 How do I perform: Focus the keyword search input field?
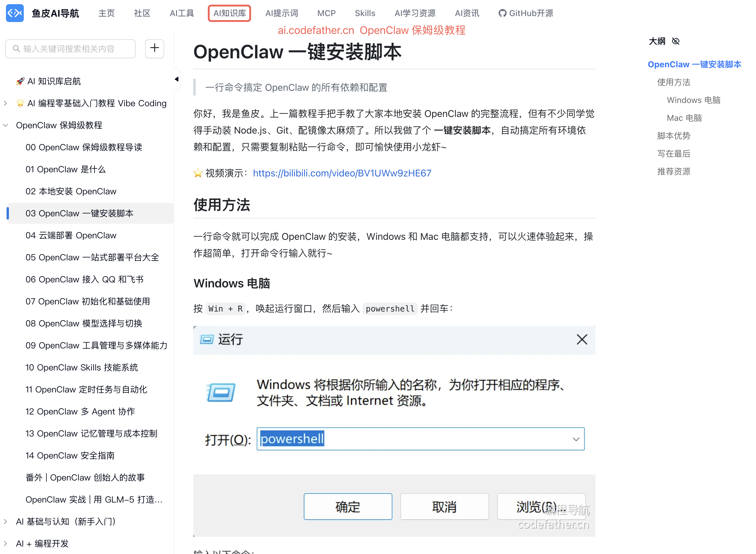74,49
